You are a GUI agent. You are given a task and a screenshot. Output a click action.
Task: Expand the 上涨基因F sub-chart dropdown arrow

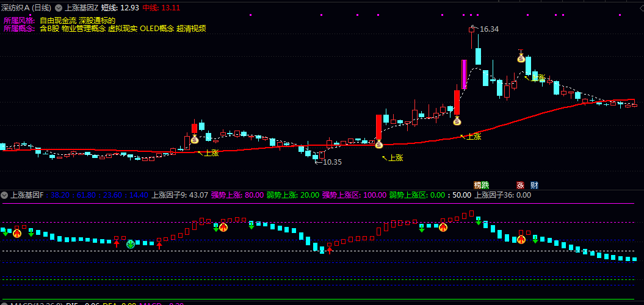click(x=5, y=195)
